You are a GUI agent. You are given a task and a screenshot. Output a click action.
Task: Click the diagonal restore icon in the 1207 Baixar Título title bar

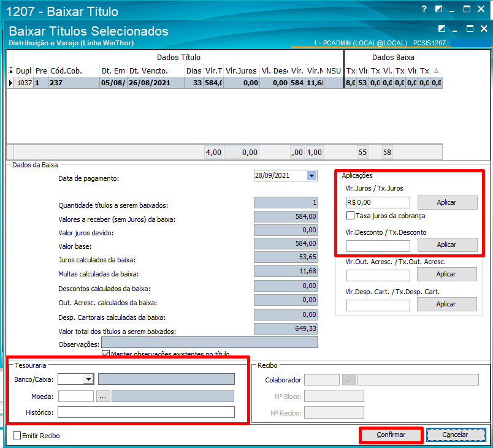[438, 9]
